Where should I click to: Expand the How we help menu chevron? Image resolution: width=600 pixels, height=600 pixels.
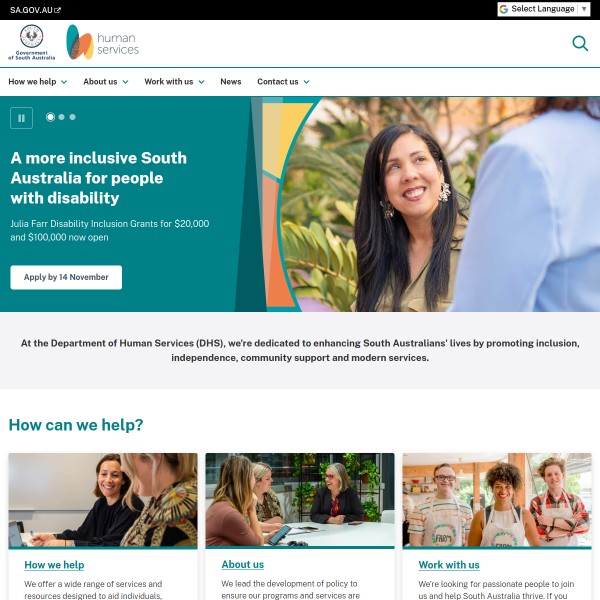64,82
